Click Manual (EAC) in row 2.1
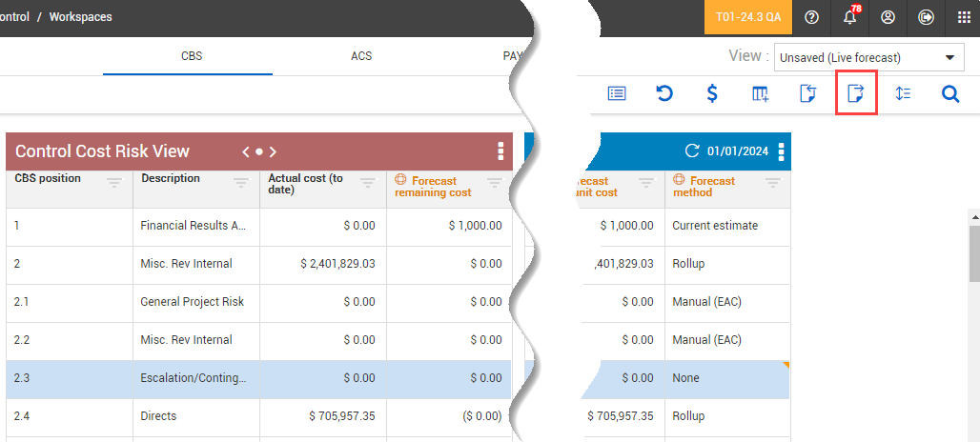The height and width of the screenshot is (442, 980). (x=727, y=302)
